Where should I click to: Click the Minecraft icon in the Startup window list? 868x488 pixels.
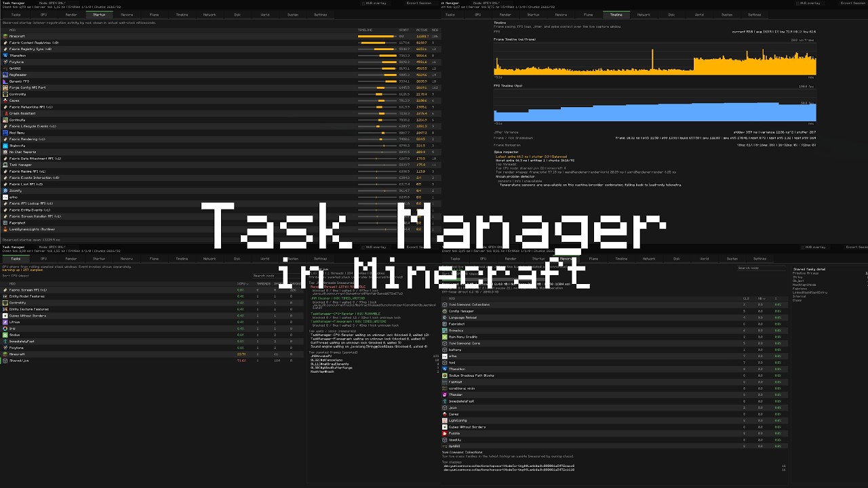tap(5, 37)
